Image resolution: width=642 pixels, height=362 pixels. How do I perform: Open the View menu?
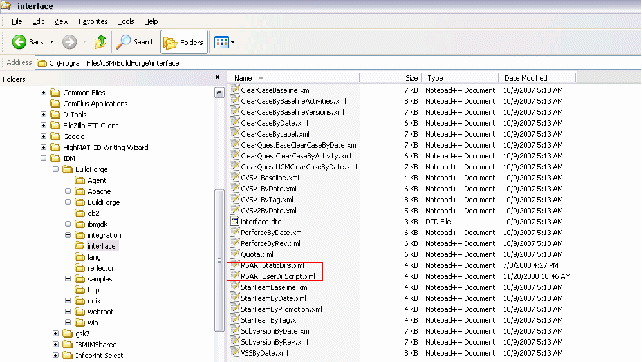pos(61,21)
